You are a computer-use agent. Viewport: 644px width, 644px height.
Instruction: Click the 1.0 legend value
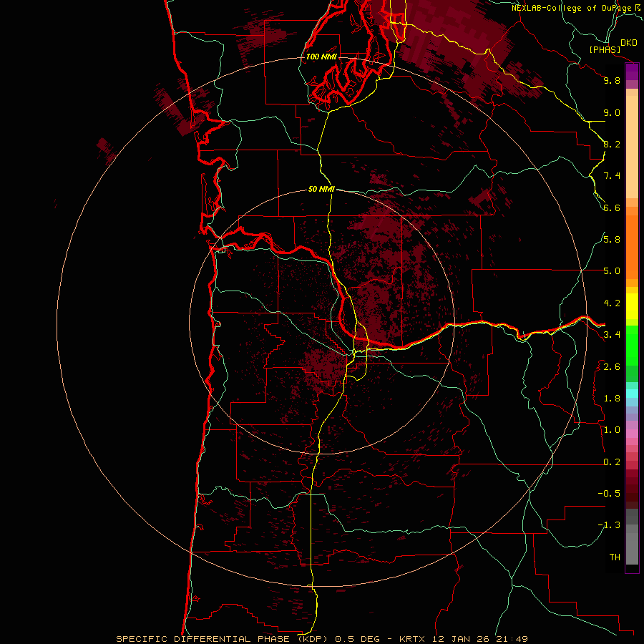[612, 430]
